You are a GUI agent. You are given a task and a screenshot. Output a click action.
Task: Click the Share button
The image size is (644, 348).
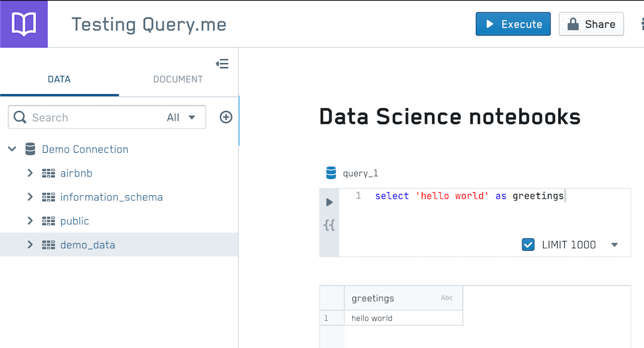[591, 24]
